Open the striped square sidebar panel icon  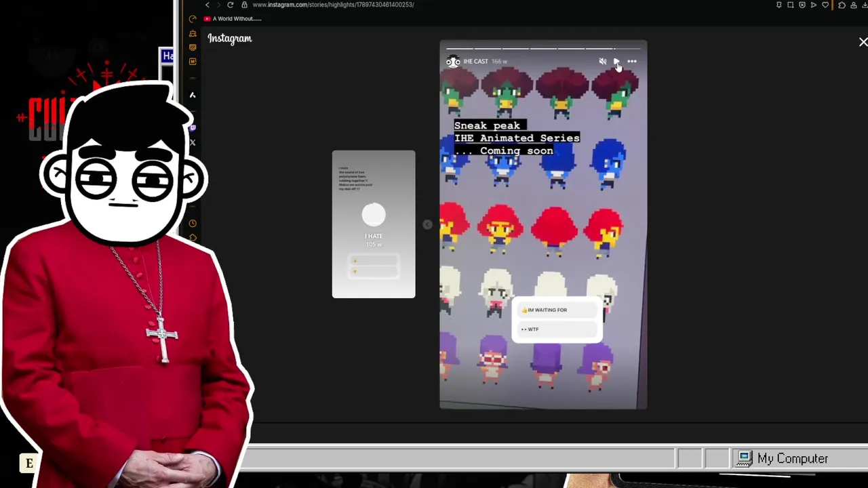click(x=193, y=47)
